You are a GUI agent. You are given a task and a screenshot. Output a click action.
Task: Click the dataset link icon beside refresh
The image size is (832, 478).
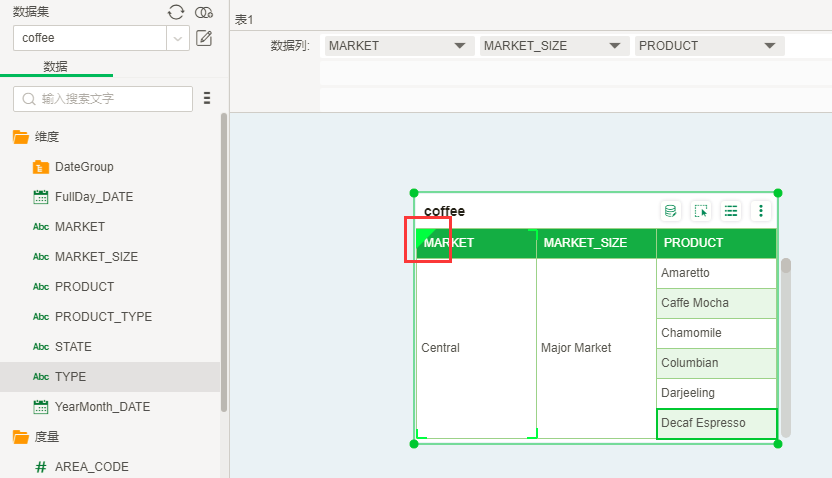tap(204, 12)
